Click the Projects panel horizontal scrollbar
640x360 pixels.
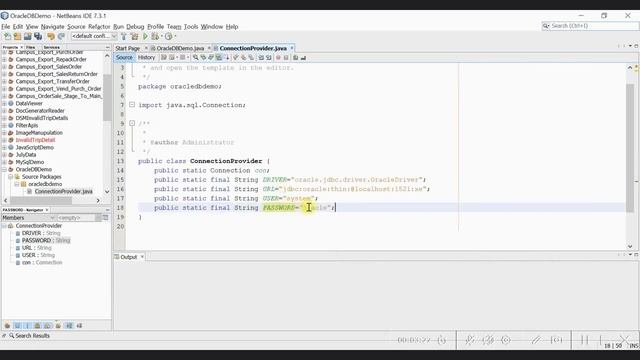41,200
